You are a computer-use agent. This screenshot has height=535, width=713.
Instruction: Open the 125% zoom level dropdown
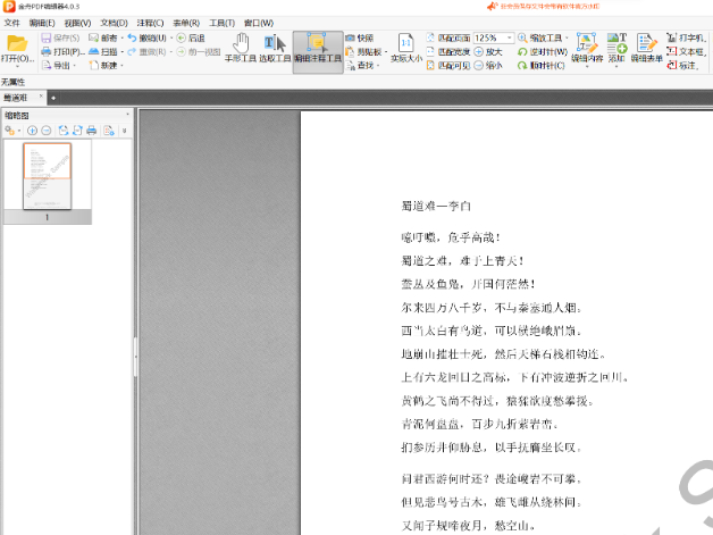509,38
